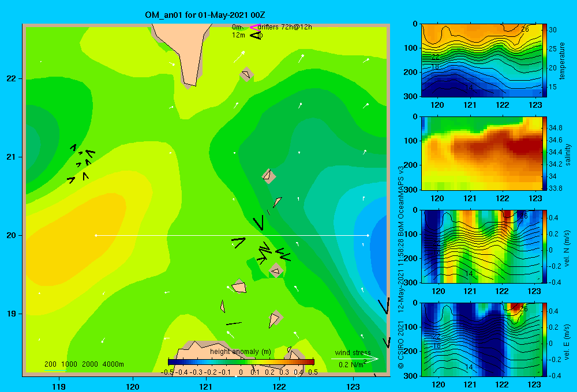Click the '0.5' tick on height anomaly bar
Screen dimensions: 577x392
(x=313, y=372)
